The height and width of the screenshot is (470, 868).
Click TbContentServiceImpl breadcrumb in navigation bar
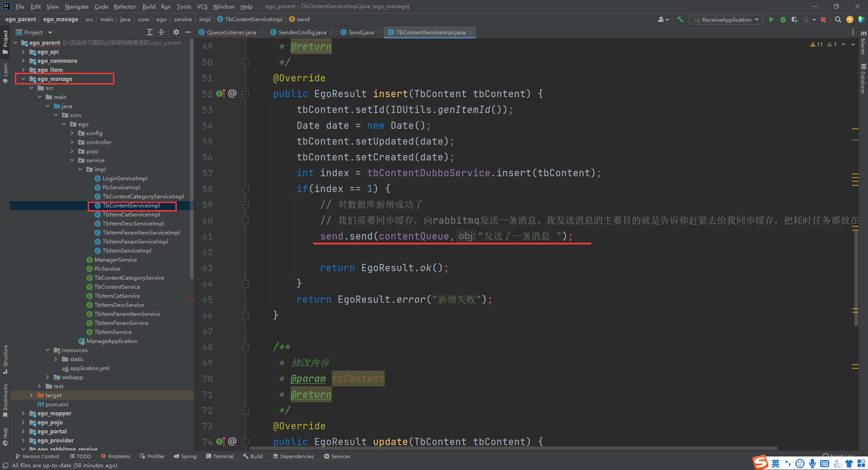250,19
